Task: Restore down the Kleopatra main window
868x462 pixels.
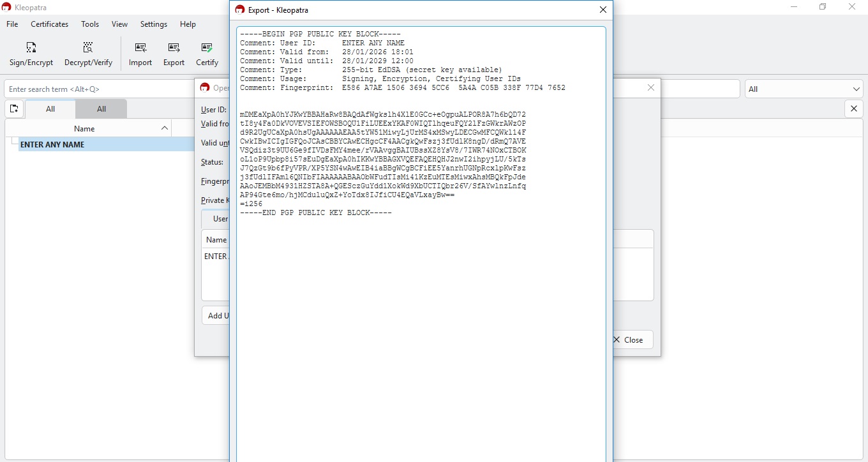Action: tap(823, 7)
